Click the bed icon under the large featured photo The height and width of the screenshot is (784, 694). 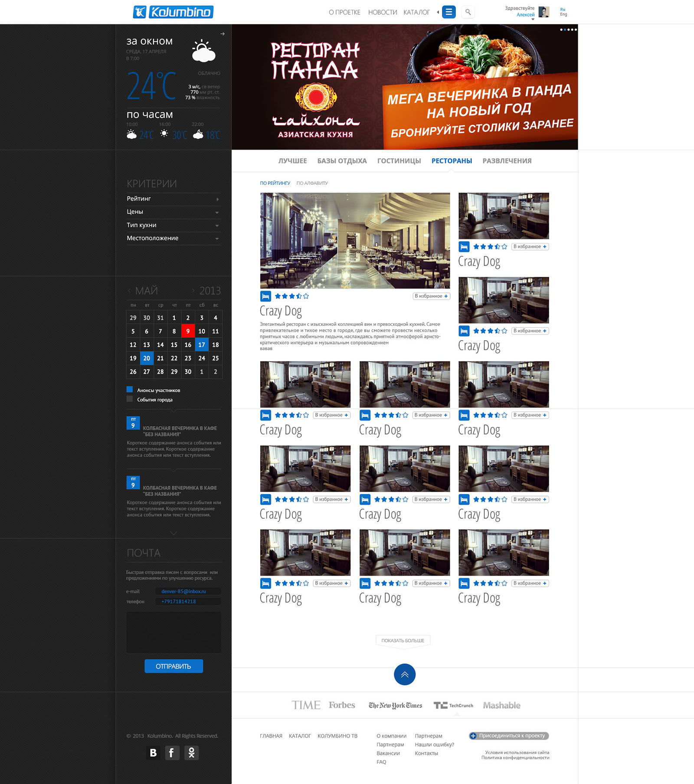tap(265, 296)
